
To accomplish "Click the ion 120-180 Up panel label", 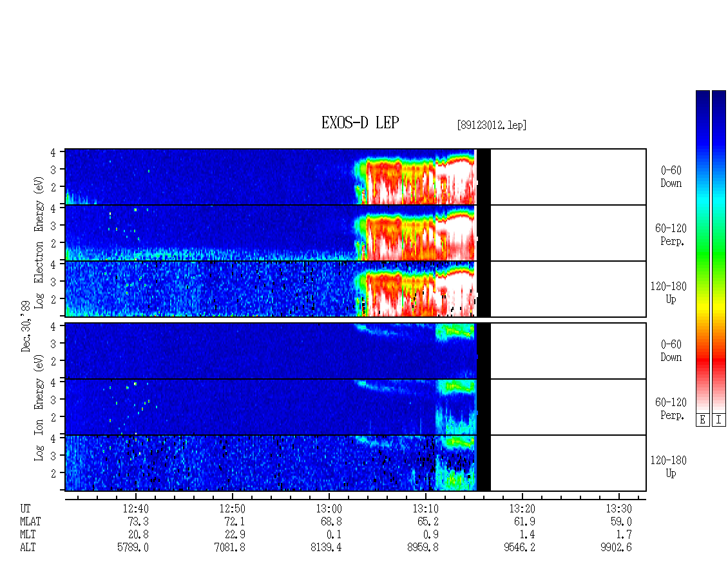I will tap(668, 467).
